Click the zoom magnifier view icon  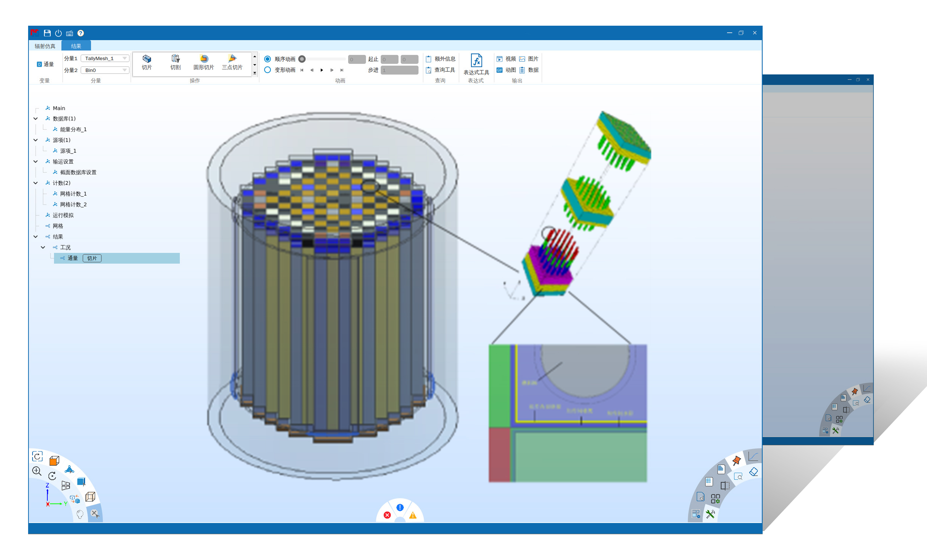(x=36, y=471)
